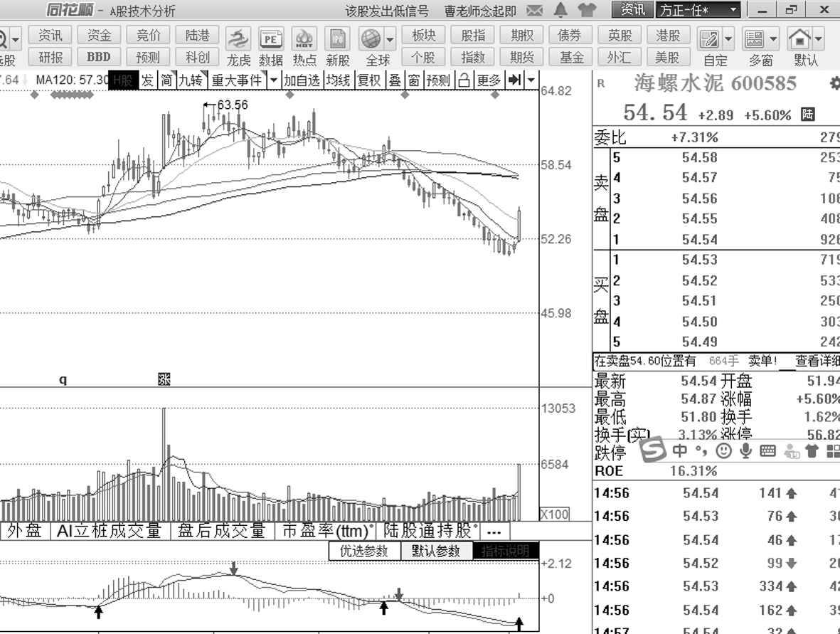840x634 pixels.
Task: Expand the 重大事件 dropdown arrow
Action: (x=274, y=80)
